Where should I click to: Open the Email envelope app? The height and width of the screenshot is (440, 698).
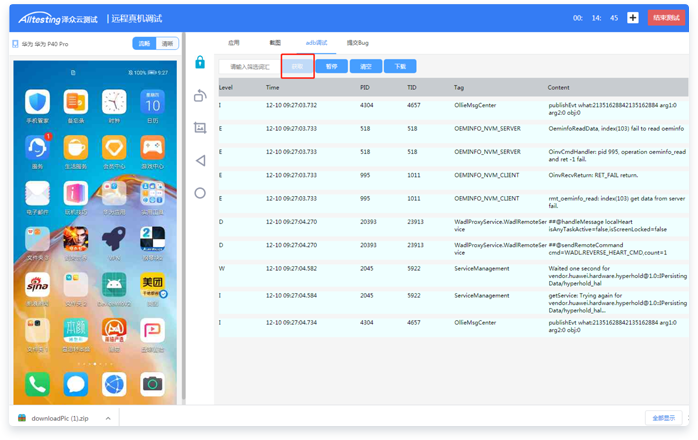[x=37, y=193]
